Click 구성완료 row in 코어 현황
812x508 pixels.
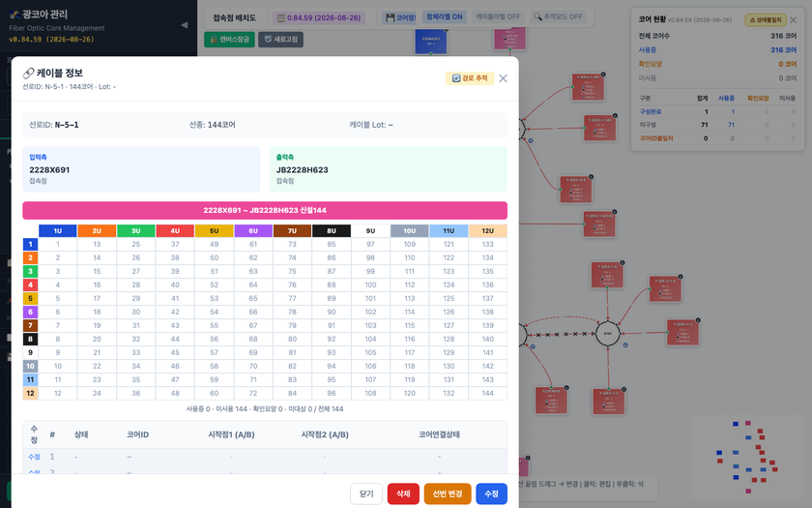click(717, 112)
